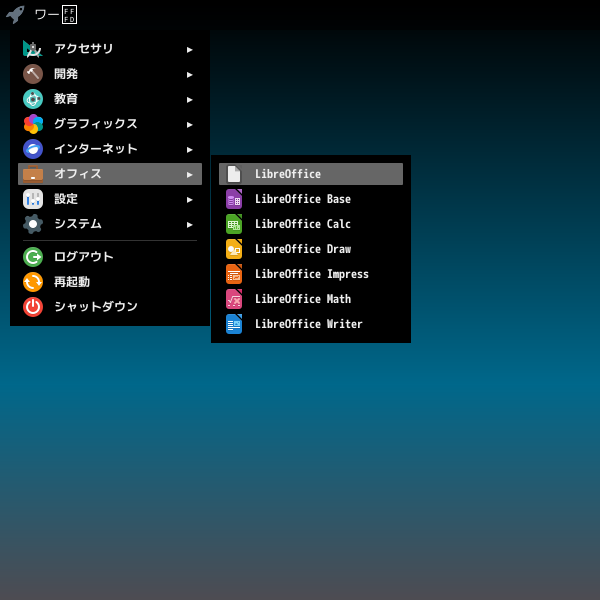Click the orange LibreOffice Impress icon
Image resolution: width=600 pixels, height=600 pixels.
coord(234,274)
